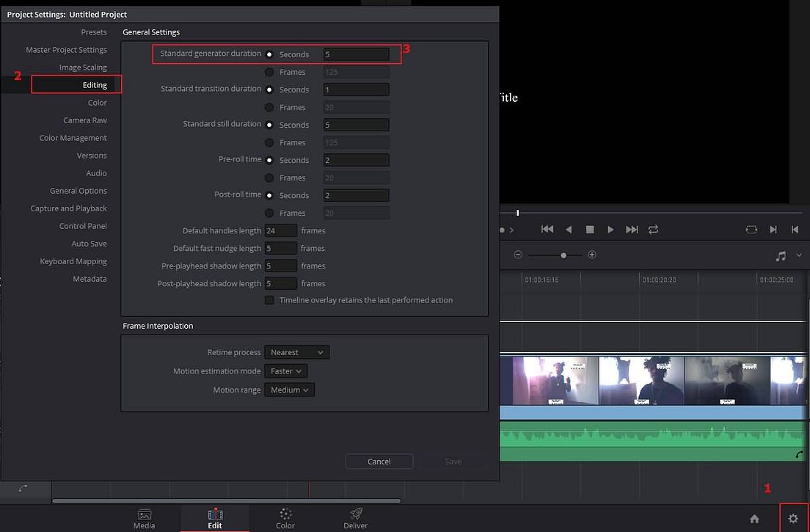Open the Motion range Medium dropdown
Viewport: 810px width, 532px height.
tap(289, 390)
